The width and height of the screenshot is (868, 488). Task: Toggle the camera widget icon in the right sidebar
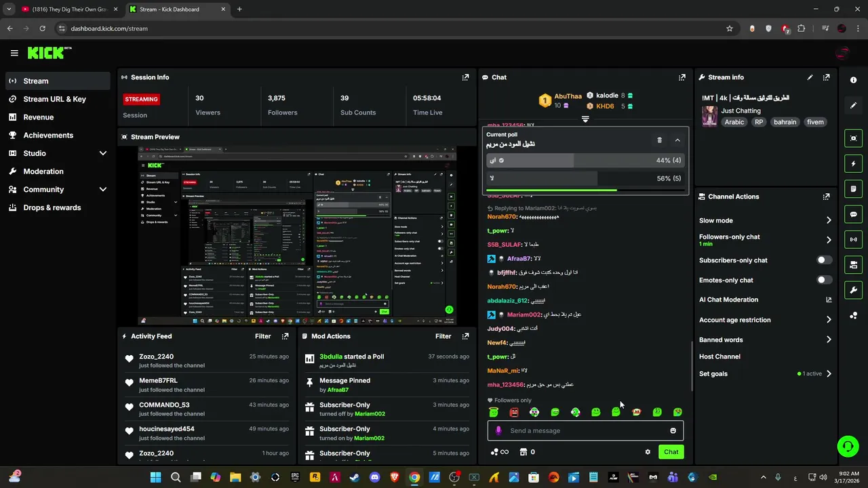(x=853, y=264)
